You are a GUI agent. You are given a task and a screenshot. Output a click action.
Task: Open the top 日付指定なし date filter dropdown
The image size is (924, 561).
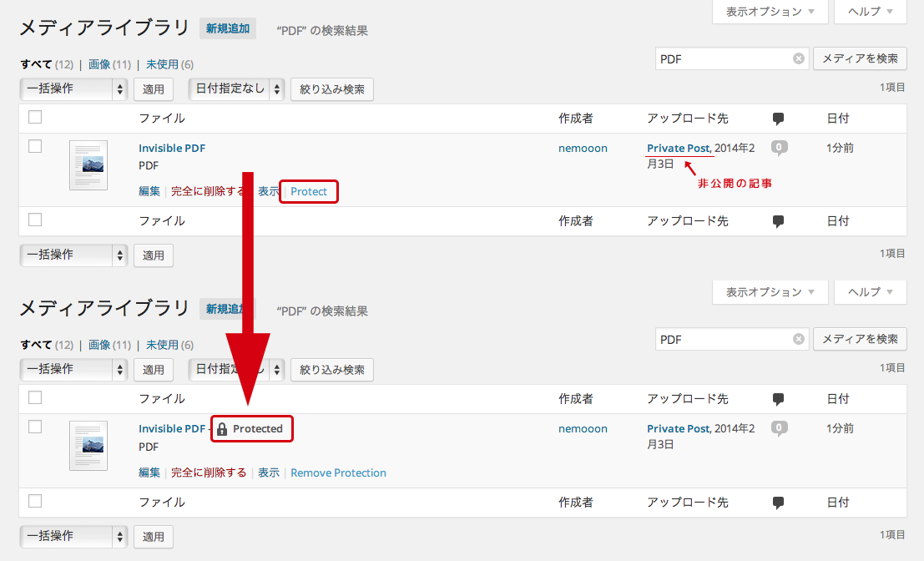(236, 89)
